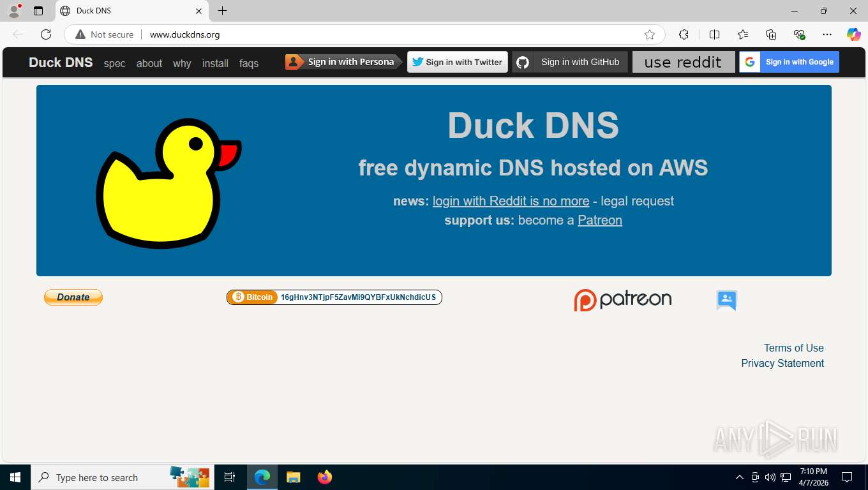
Task: Open the tab actions menu icon
Action: click(x=38, y=11)
